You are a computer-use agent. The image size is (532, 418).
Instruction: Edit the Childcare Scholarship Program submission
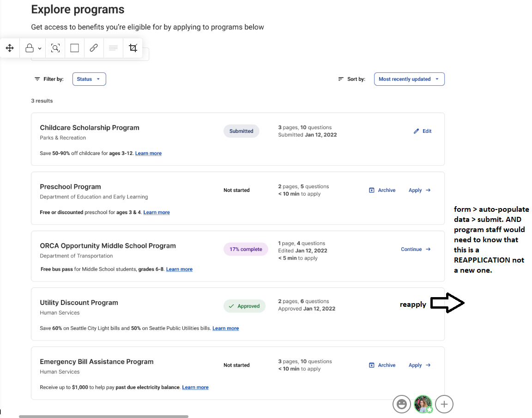click(x=422, y=131)
